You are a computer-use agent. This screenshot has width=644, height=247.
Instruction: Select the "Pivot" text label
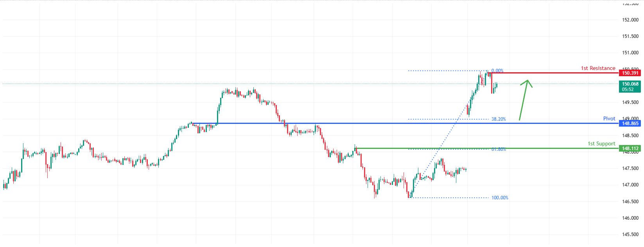click(609, 118)
